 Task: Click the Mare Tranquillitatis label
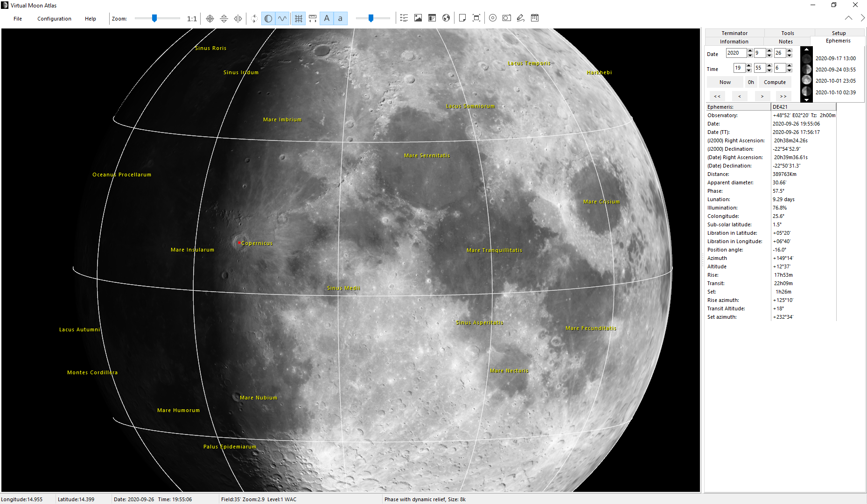[x=494, y=250]
